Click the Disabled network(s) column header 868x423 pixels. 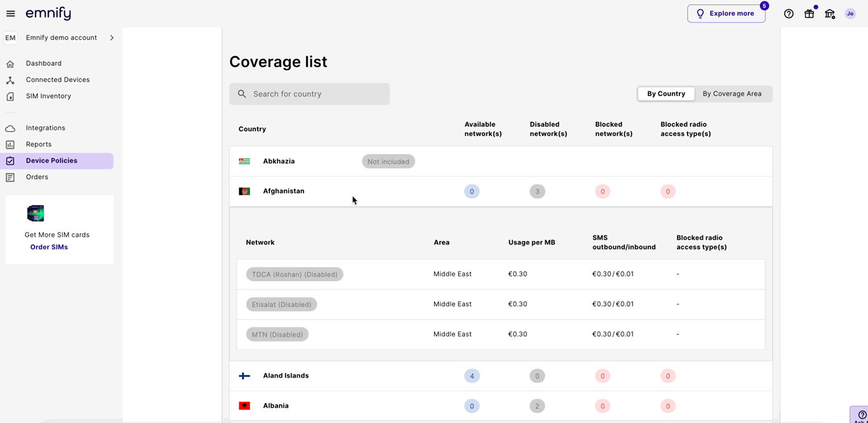click(549, 129)
